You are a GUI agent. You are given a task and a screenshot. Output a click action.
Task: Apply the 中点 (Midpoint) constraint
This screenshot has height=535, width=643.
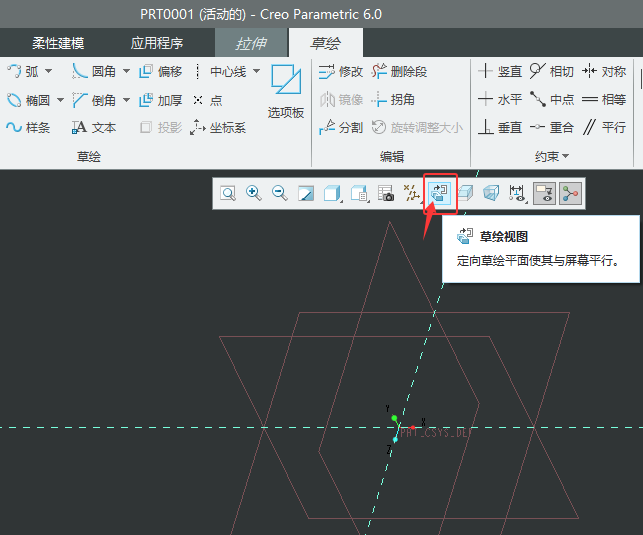552,99
